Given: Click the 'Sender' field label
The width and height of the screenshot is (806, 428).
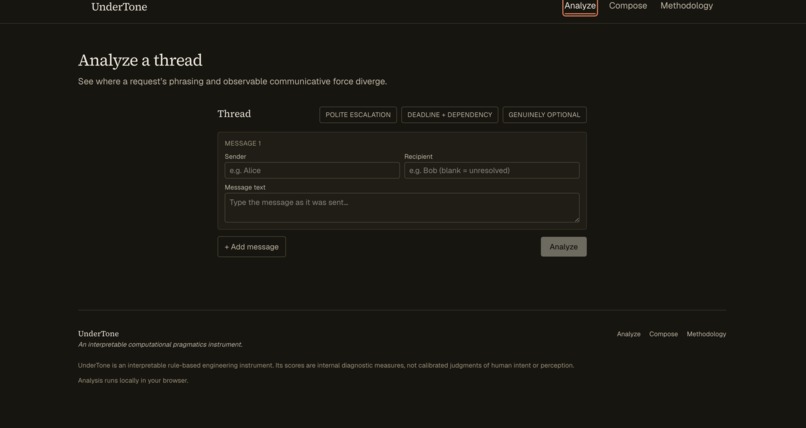Looking at the screenshot, I should 235,157.
